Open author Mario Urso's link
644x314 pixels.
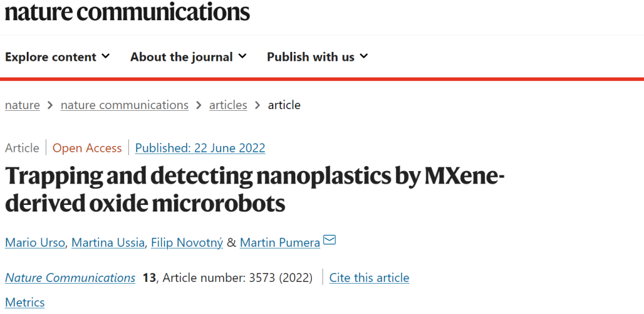click(35, 243)
